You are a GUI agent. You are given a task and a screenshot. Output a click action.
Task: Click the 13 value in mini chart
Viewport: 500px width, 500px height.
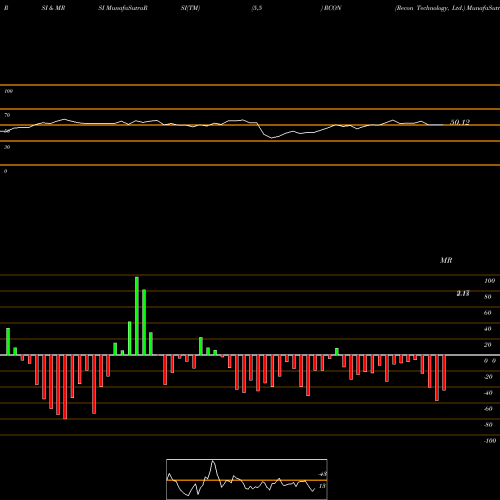322,486
